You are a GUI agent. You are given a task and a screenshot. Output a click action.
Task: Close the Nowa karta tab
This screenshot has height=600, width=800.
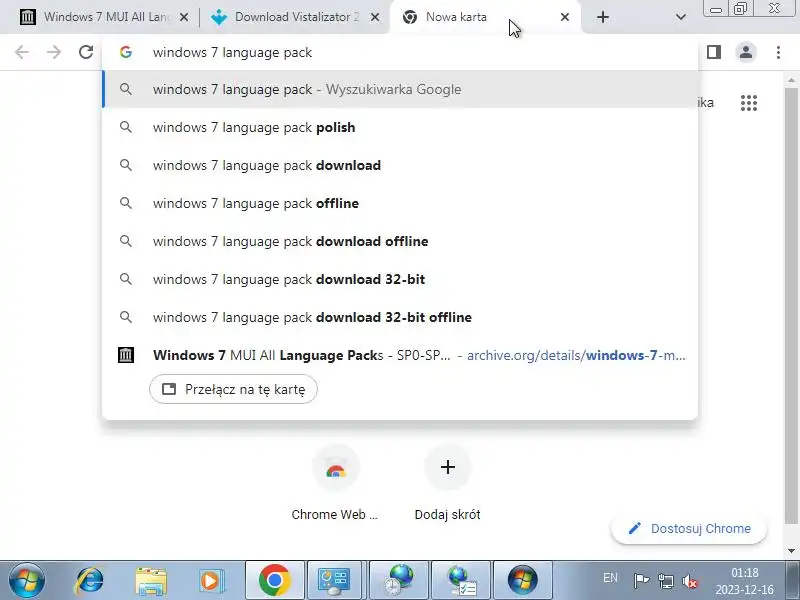(x=565, y=17)
